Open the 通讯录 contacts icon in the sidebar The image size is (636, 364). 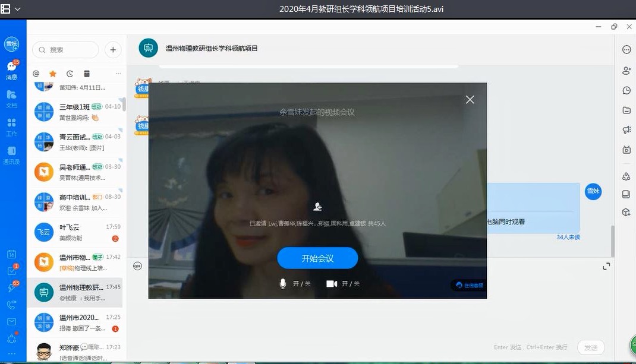point(12,154)
